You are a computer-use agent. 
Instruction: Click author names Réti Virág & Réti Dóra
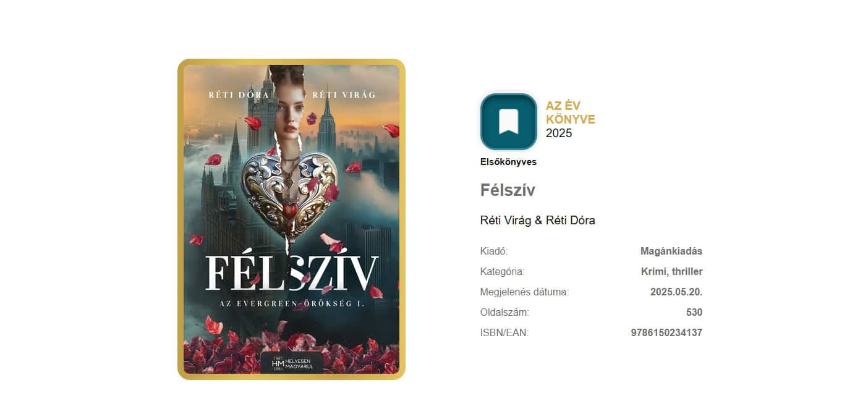[537, 221]
